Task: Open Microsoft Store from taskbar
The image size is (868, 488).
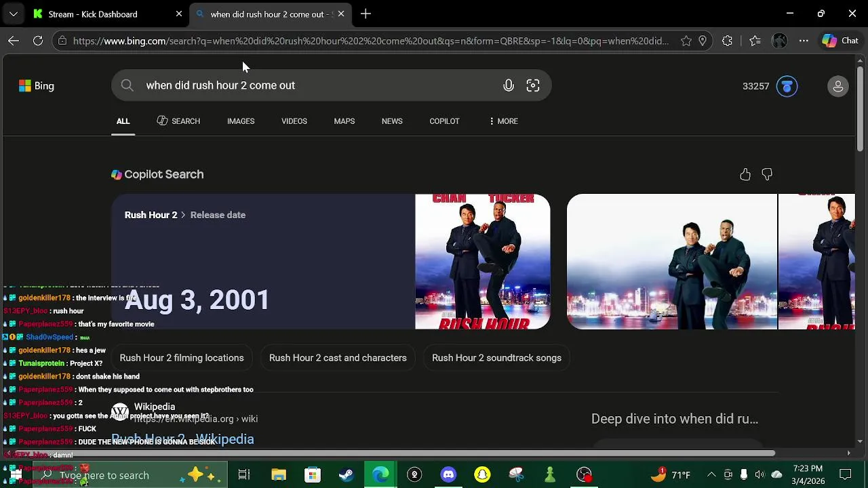Action: pos(313,475)
